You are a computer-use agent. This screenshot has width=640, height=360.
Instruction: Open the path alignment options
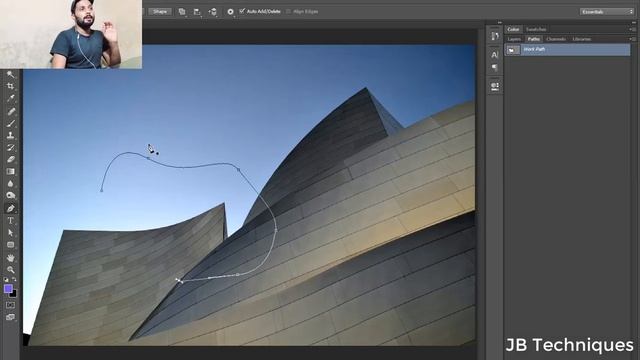(x=197, y=12)
